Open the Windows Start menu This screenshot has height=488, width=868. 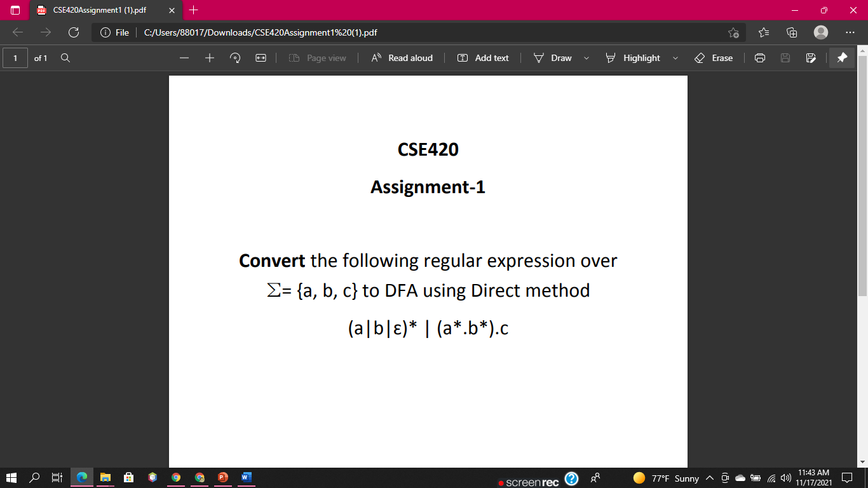pyautogui.click(x=11, y=477)
